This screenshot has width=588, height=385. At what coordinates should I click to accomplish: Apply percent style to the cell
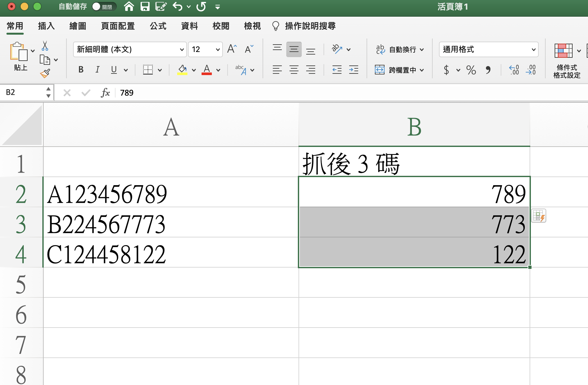pyautogui.click(x=471, y=70)
